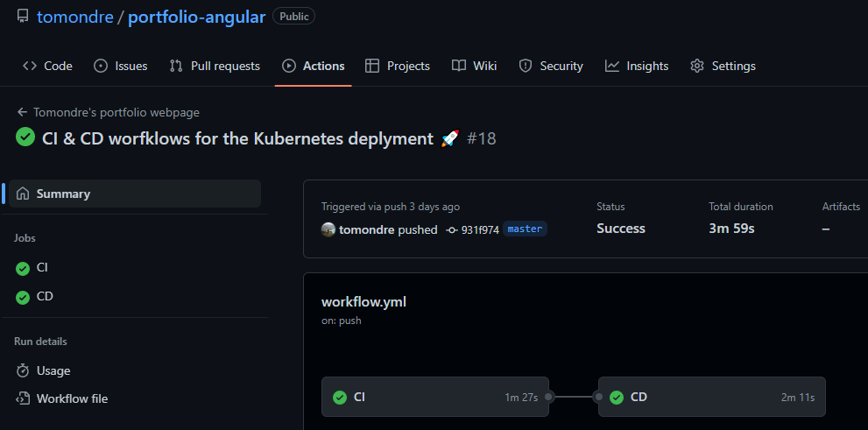The width and height of the screenshot is (868, 430).
Task: Click the Run details section heading
Action: (x=40, y=342)
